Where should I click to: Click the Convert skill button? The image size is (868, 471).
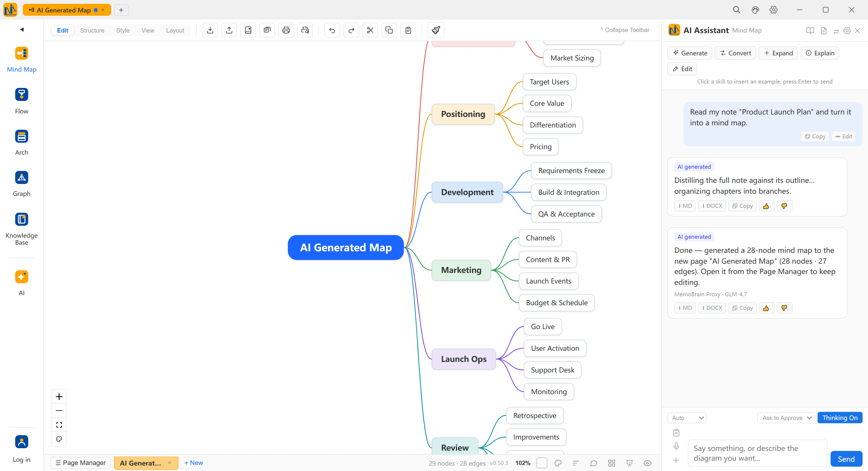tap(735, 53)
